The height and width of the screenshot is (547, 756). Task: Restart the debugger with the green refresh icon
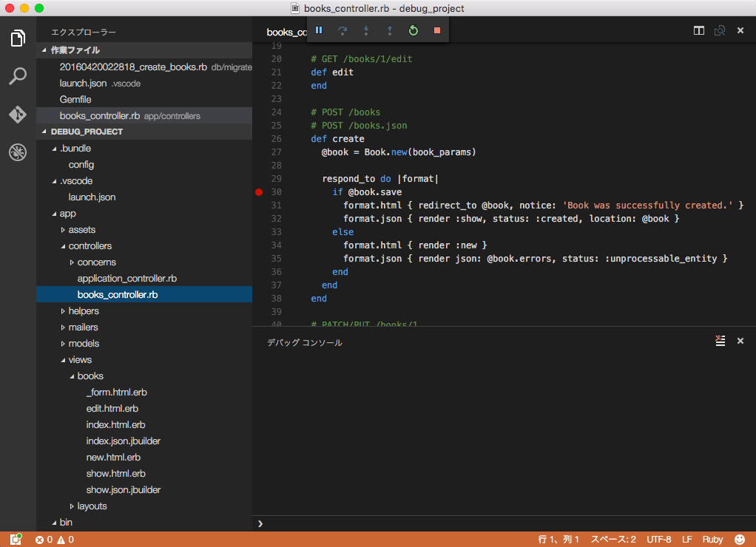click(x=413, y=30)
